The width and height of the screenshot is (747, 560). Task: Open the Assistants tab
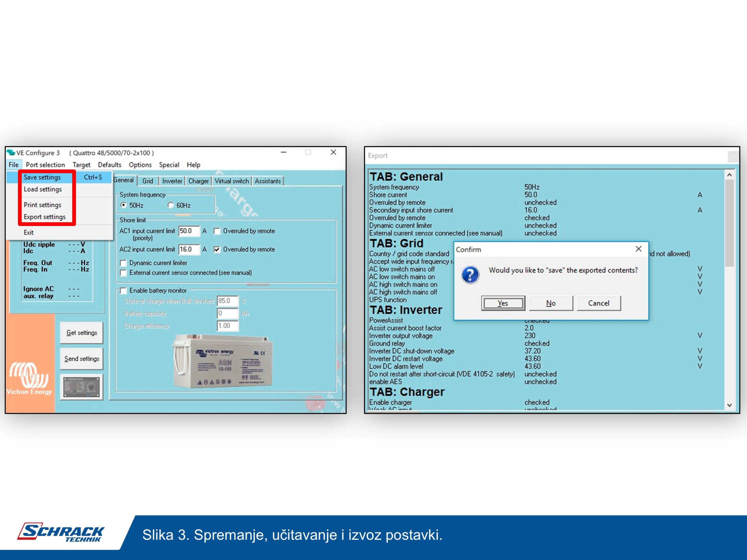point(268,181)
